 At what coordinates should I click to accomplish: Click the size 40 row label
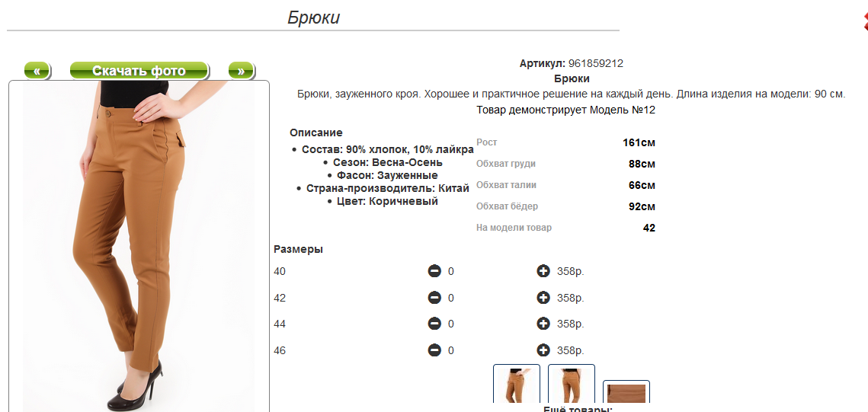point(280,272)
